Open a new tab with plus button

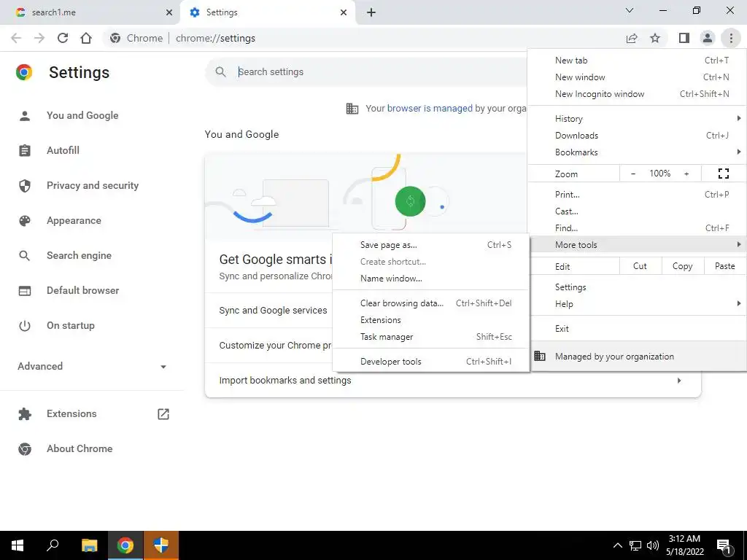[x=371, y=12]
